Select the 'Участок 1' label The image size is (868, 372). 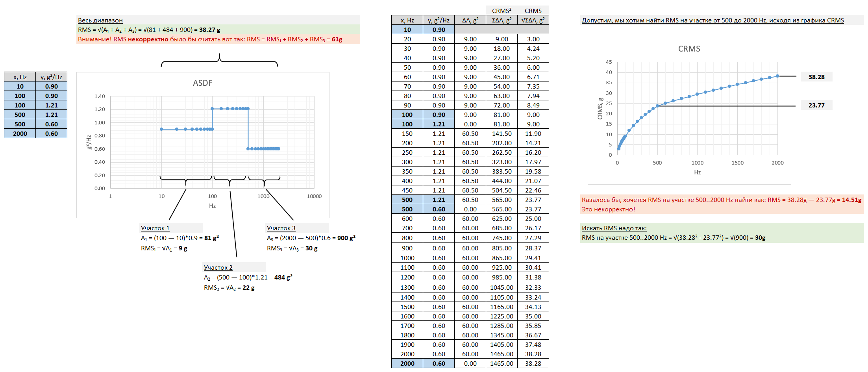pos(155,228)
